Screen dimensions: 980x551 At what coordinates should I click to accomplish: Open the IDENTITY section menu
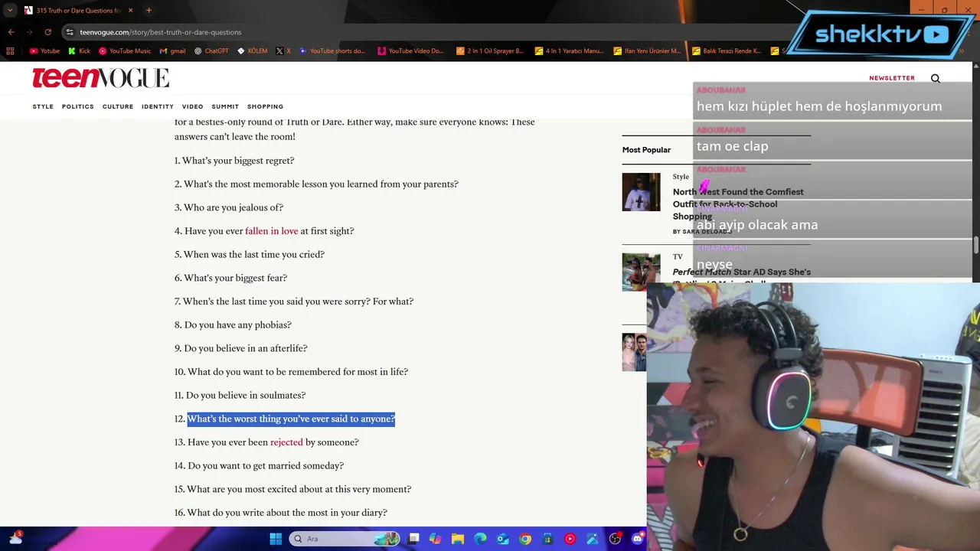(x=158, y=106)
